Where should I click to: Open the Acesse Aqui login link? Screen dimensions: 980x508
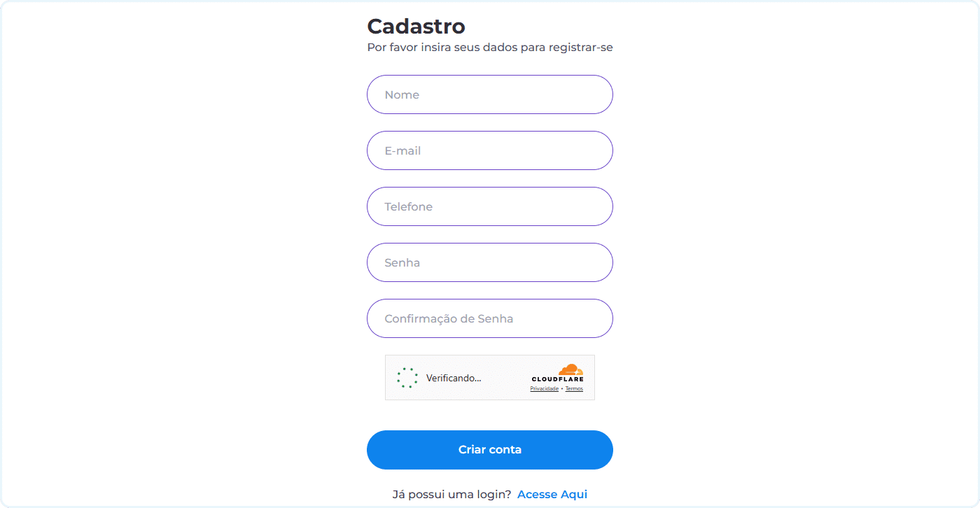click(552, 494)
